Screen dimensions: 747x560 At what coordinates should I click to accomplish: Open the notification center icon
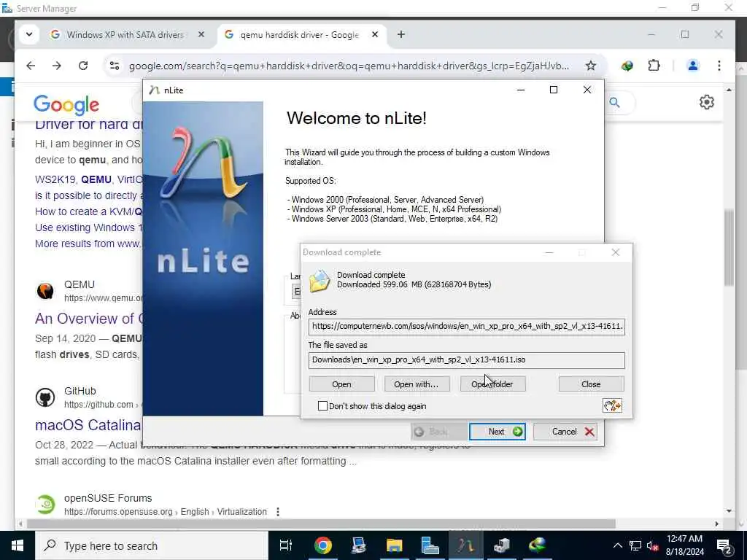pos(724,545)
